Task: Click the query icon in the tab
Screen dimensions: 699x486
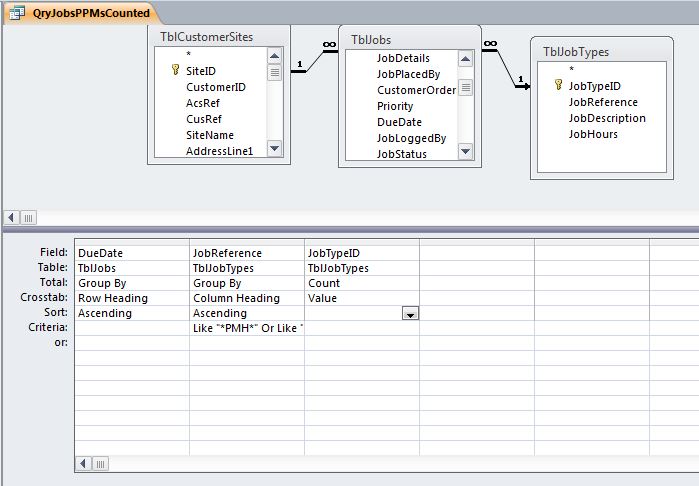Action: [x=17, y=13]
